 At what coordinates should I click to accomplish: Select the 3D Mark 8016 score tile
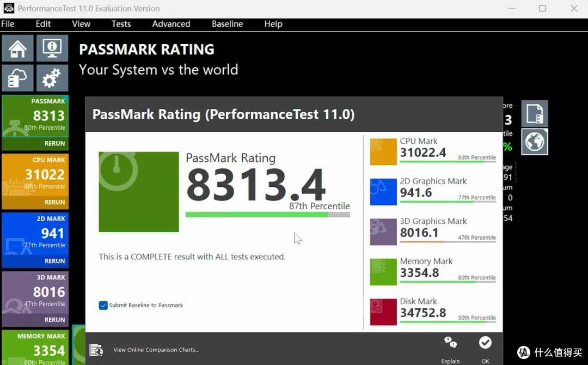coord(35,292)
